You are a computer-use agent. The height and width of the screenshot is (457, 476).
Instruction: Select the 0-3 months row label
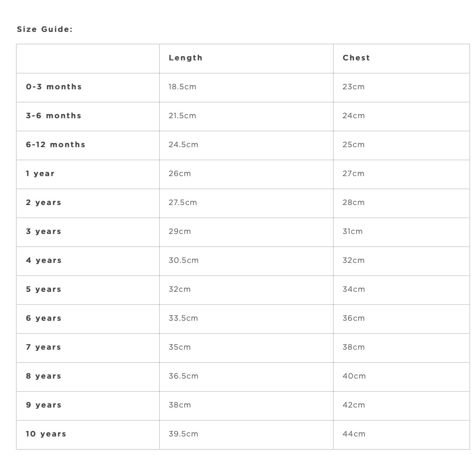(x=54, y=87)
